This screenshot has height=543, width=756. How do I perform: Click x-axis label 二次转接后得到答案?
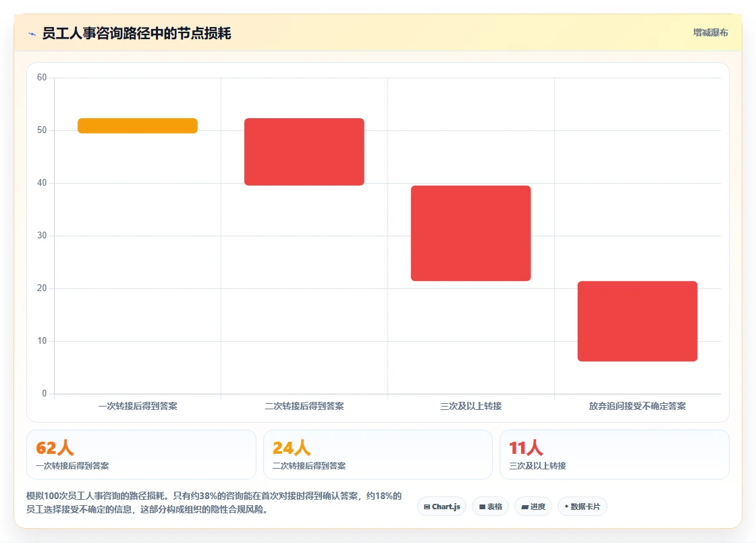(x=304, y=406)
